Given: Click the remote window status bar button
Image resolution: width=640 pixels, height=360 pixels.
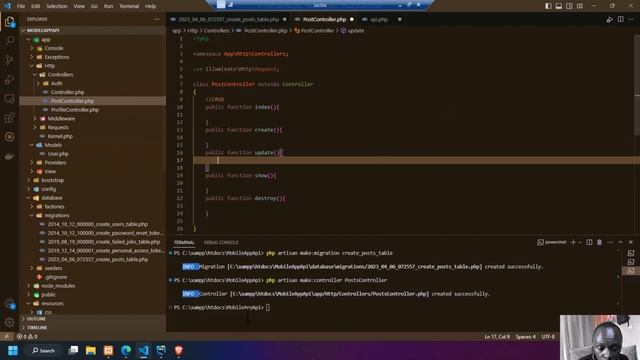Looking at the screenshot, I should pyautogui.click(x=7, y=337).
